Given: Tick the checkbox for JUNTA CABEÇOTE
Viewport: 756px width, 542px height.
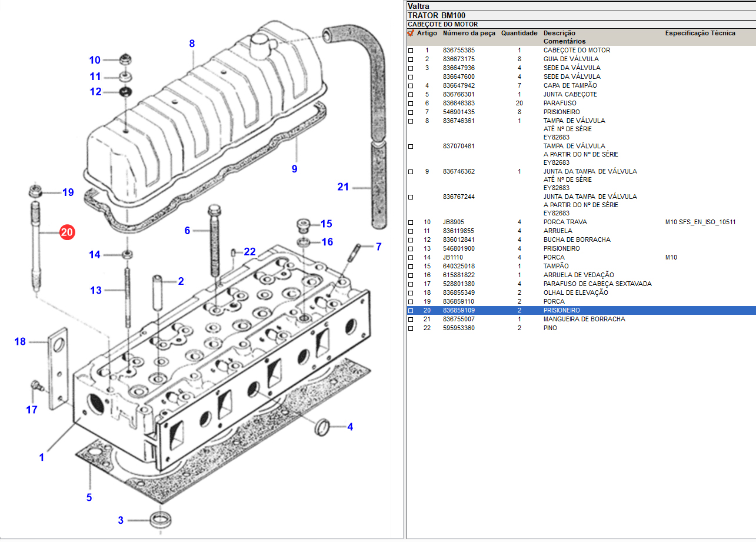Looking at the screenshot, I should pos(411,95).
